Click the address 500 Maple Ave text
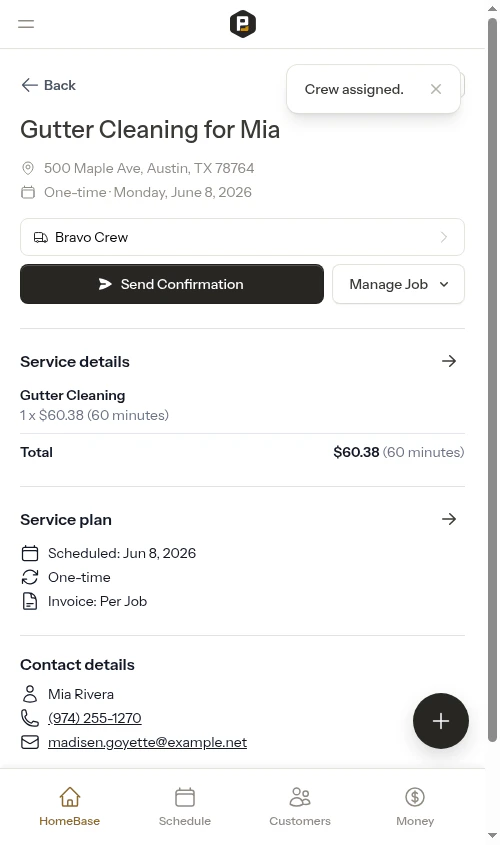500x845 pixels. (149, 168)
